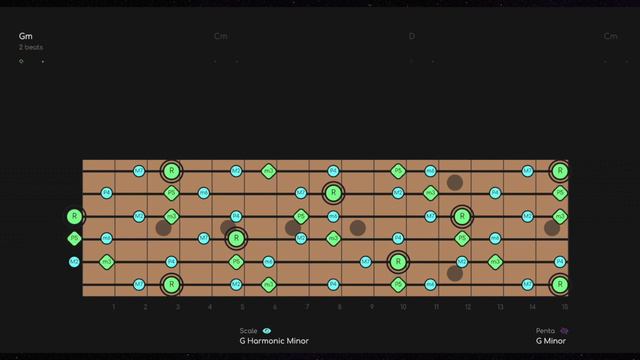640x360 pixels.
Task: Click root note on D string fret 5
Action: 236,238
